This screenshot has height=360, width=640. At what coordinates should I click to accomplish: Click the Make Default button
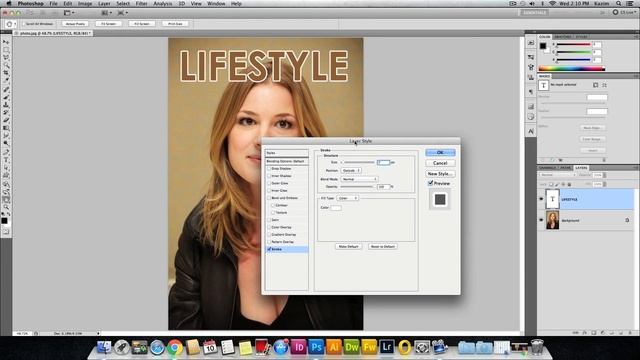pos(349,247)
